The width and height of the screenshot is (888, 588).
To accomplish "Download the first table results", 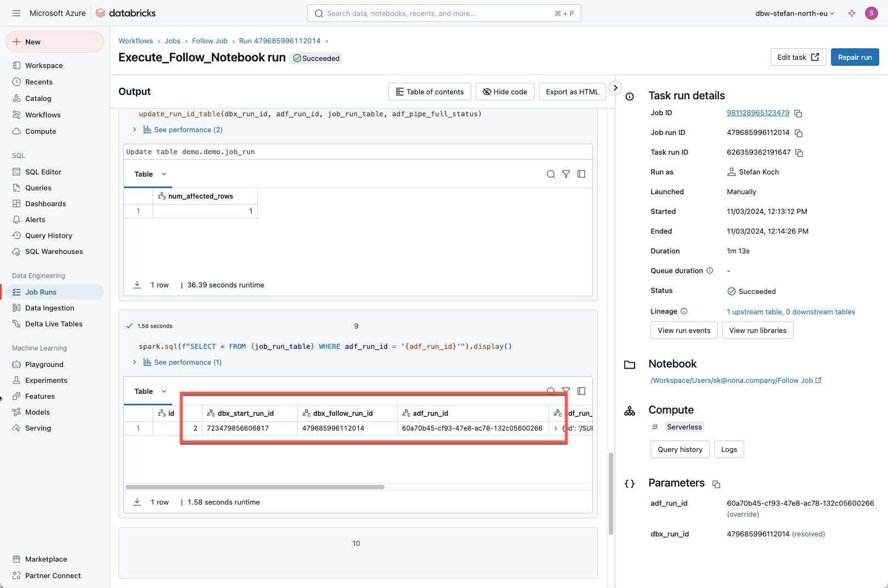I will point(137,285).
